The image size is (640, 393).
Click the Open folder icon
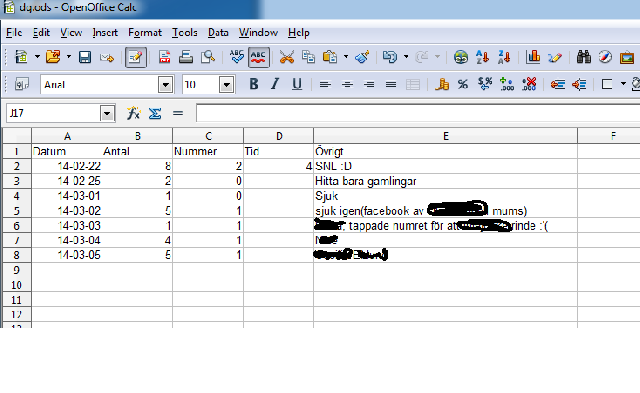[53, 57]
